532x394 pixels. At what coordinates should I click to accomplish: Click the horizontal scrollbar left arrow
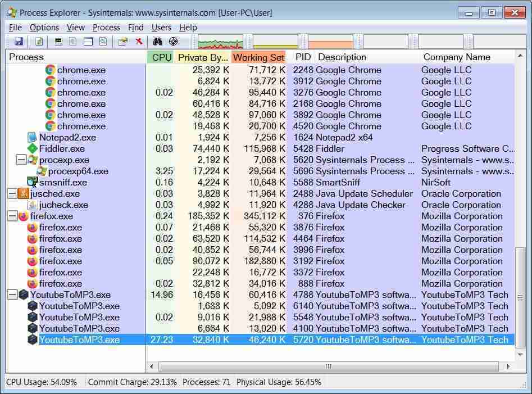pos(151,366)
